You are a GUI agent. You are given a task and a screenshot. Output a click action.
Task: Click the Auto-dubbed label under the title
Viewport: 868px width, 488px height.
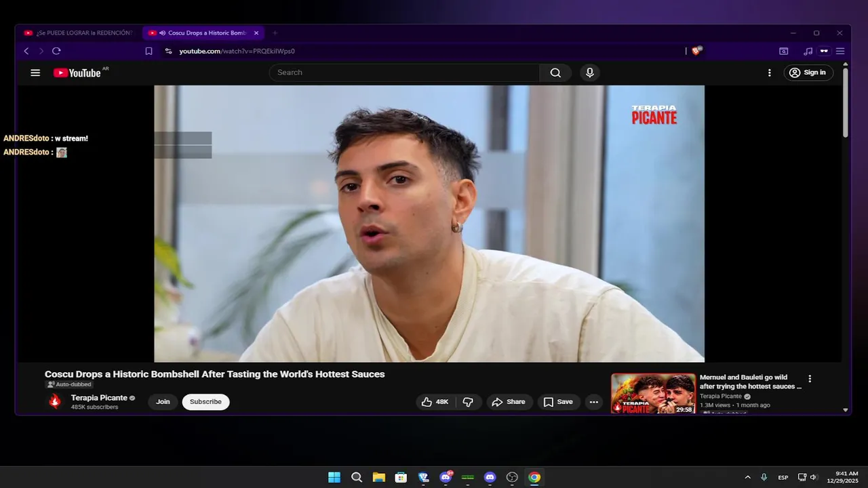tap(68, 384)
